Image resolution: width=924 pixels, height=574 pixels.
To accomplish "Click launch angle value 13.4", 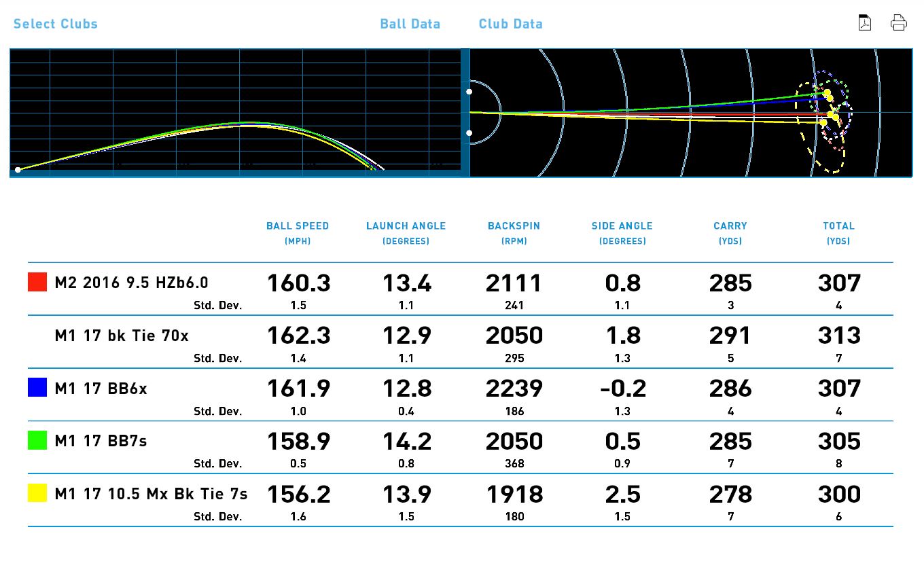I will point(406,283).
